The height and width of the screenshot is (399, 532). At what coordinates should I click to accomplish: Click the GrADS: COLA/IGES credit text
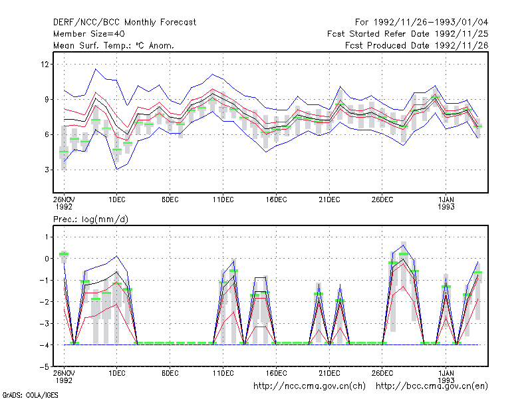tap(30, 395)
